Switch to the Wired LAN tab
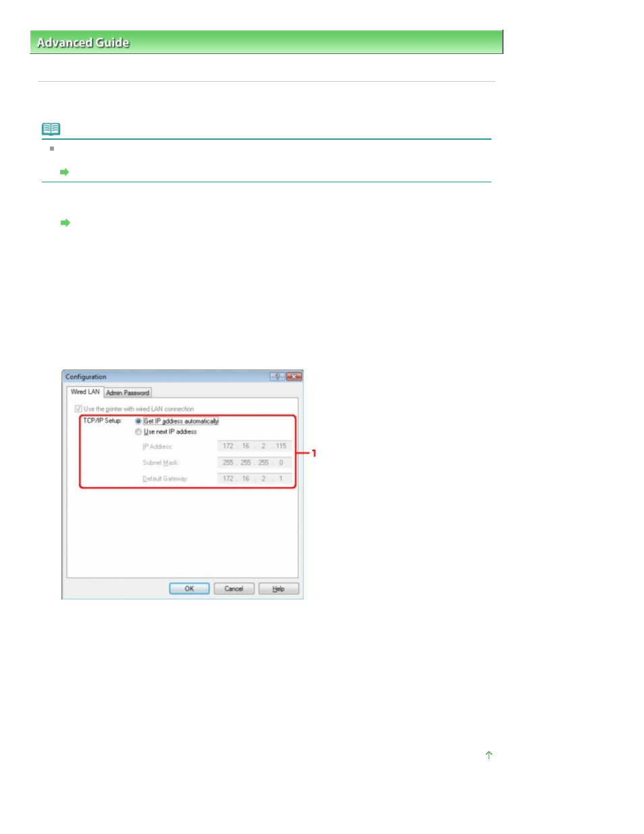 (x=85, y=392)
